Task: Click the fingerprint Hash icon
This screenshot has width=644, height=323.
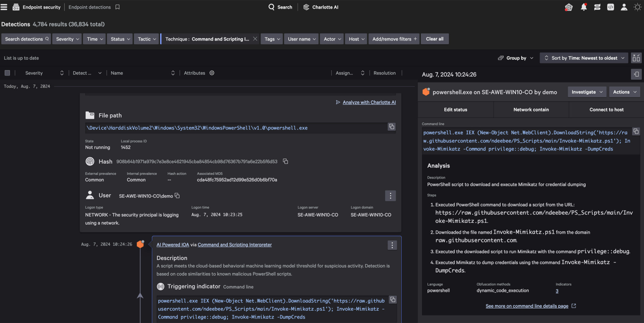Action: click(x=90, y=161)
